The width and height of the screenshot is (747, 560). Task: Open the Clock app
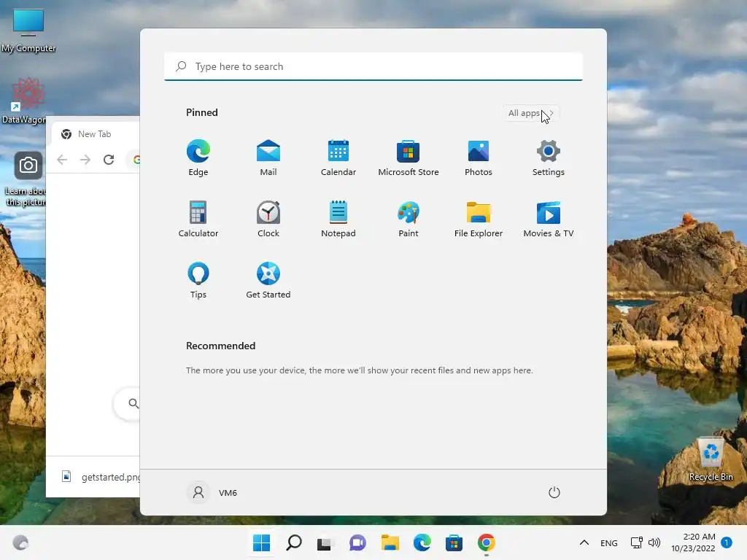pos(268,219)
